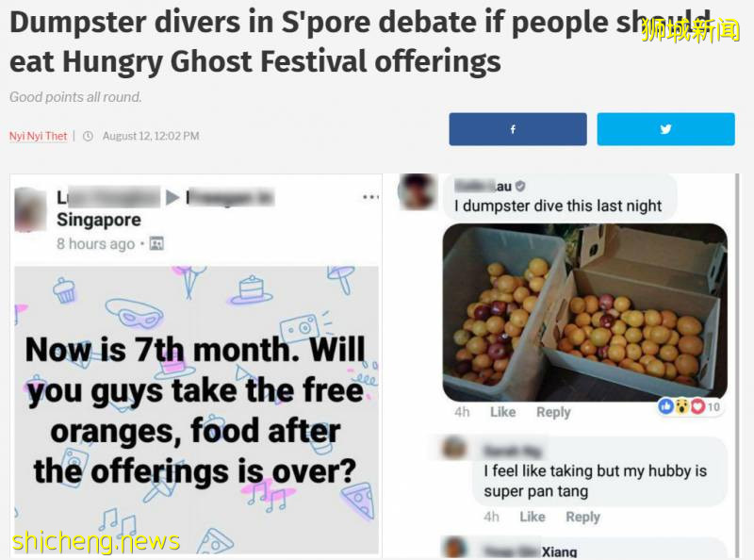The width and height of the screenshot is (754, 560).
Task: Open the three-dots post options menu
Action: 370,198
